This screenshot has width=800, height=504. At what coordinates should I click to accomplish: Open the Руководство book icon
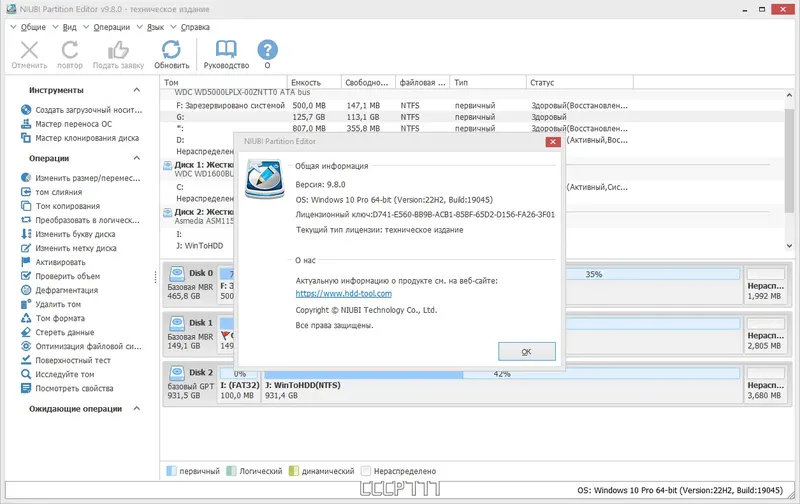pyautogui.click(x=226, y=49)
